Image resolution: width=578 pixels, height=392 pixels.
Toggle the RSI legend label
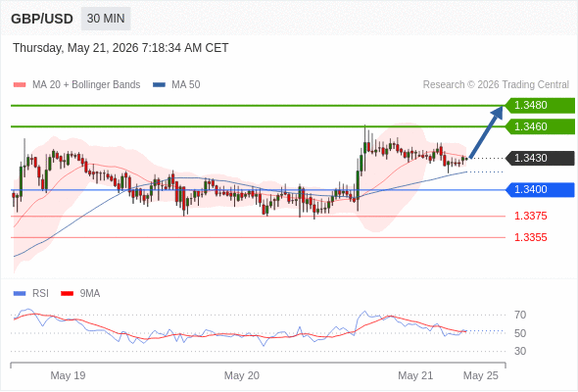point(40,294)
